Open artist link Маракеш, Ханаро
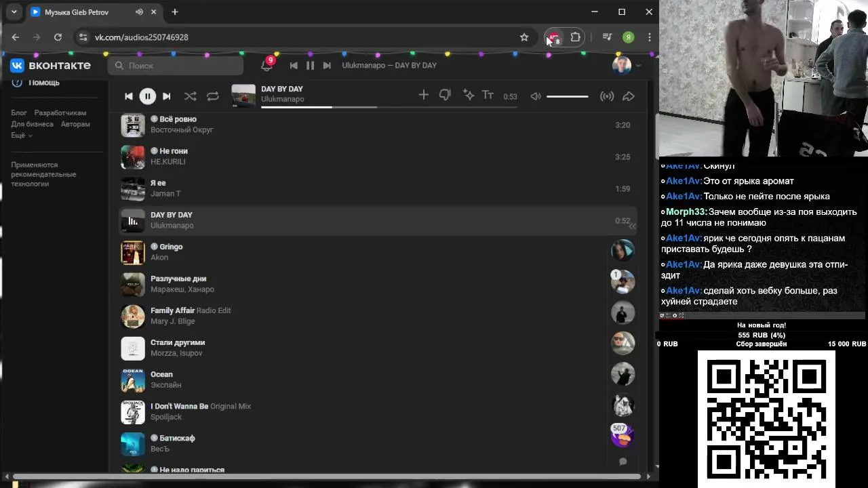The width and height of the screenshot is (868, 488). [x=182, y=289]
